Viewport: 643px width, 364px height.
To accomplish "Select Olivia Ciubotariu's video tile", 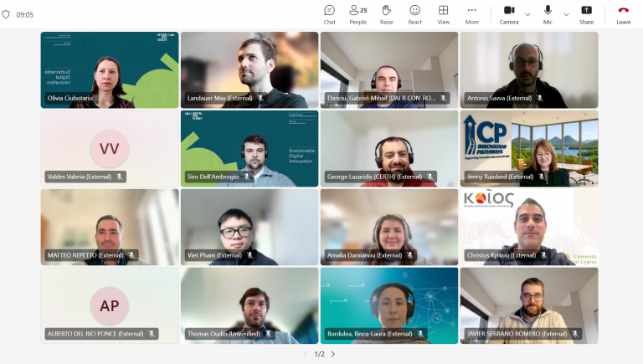I will (x=110, y=70).
